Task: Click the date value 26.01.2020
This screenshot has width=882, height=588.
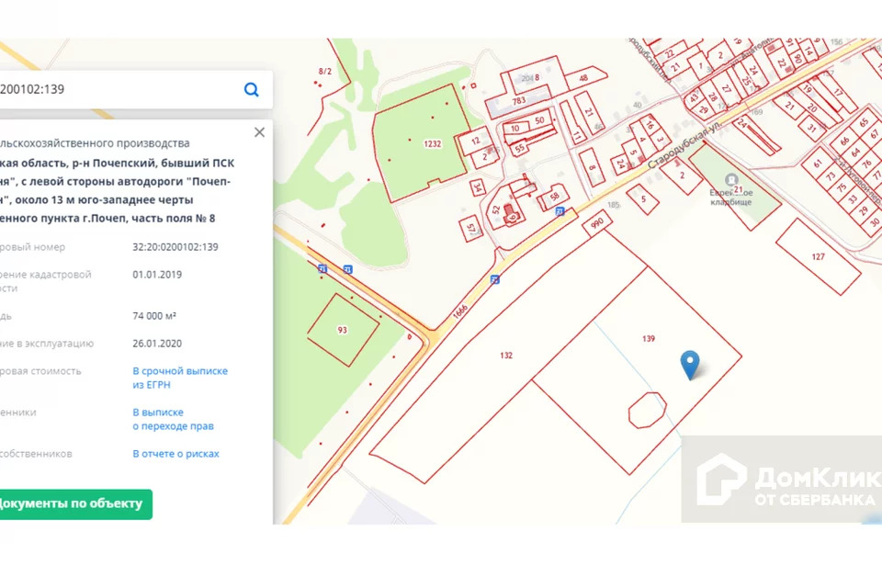Action: 157,344
